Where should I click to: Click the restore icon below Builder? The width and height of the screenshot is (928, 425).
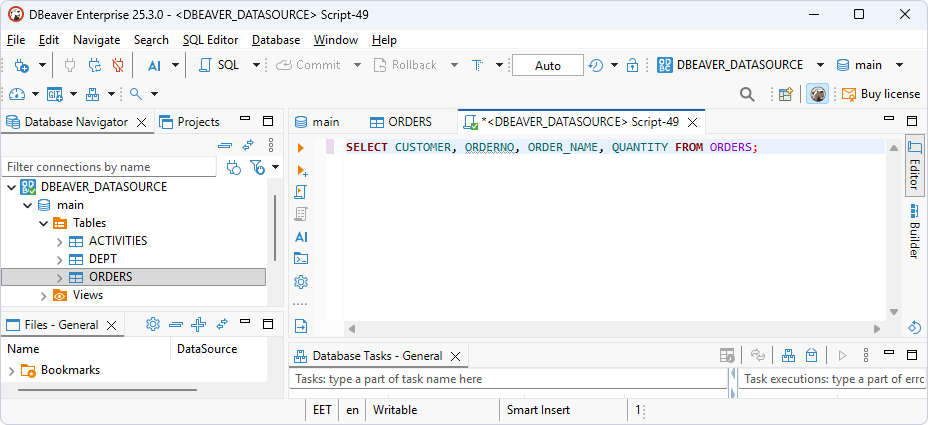point(914,327)
